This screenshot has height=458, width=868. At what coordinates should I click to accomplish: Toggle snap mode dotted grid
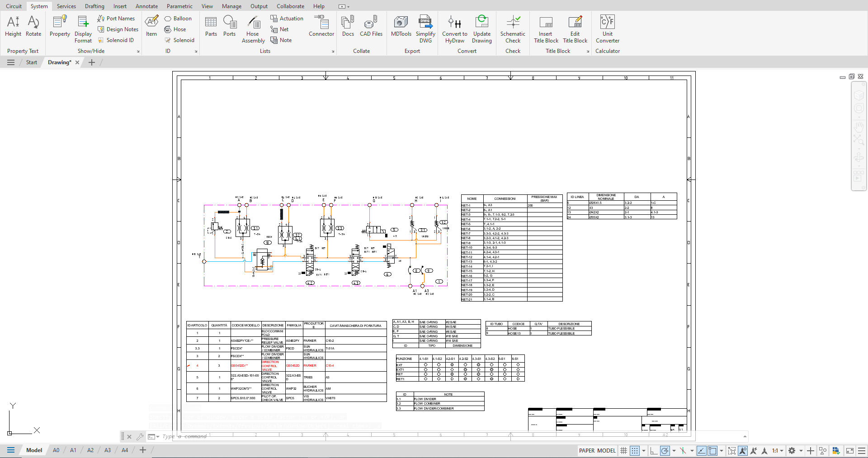(635, 451)
